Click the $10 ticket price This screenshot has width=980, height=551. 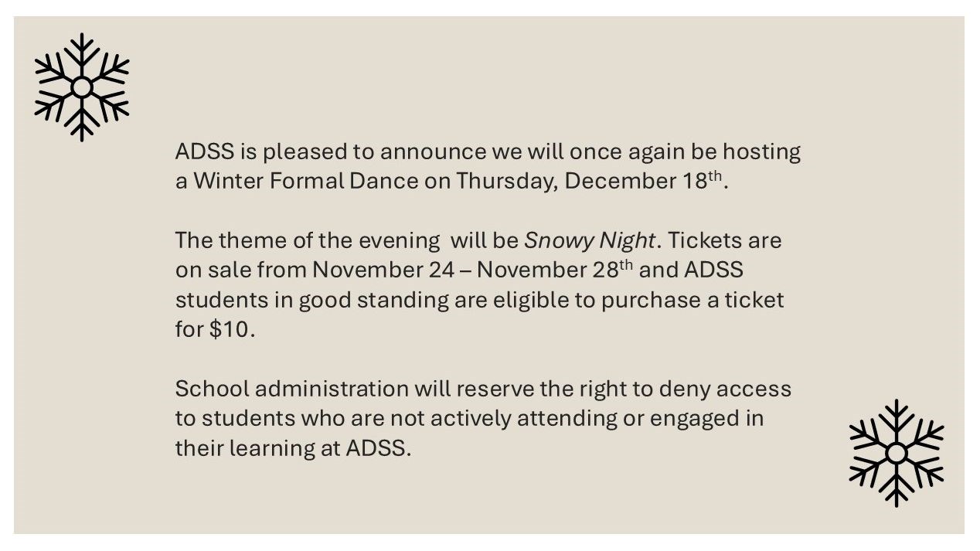point(230,329)
